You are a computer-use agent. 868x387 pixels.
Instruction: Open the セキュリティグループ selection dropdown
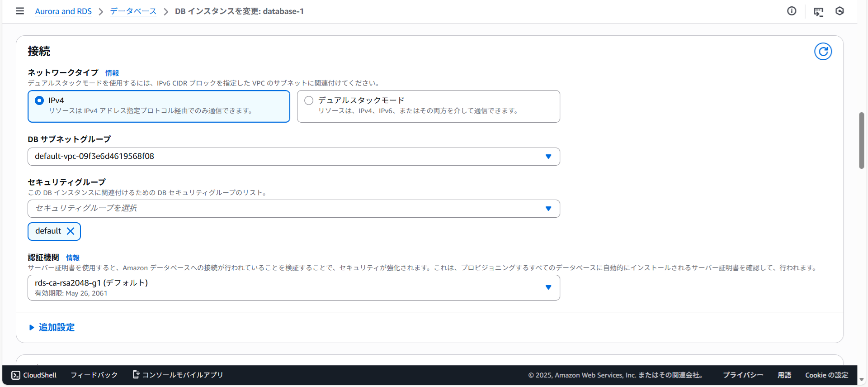click(x=293, y=209)
